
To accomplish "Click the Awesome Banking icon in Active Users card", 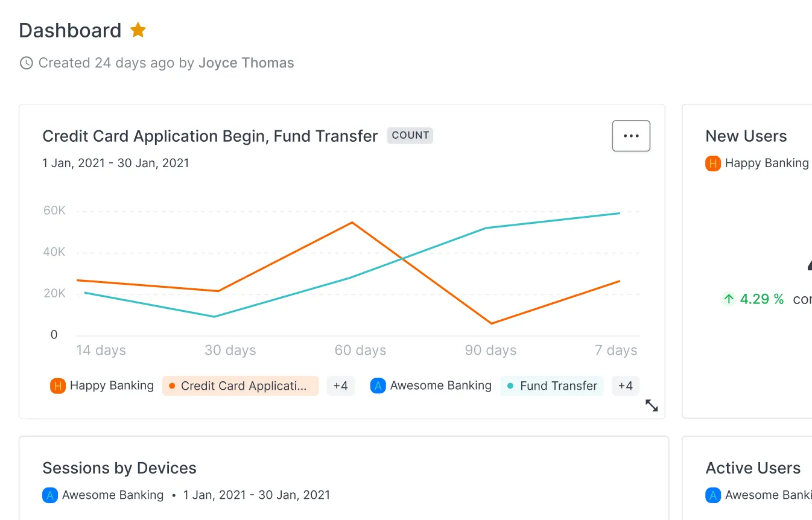I will click(x=713, y=495).
